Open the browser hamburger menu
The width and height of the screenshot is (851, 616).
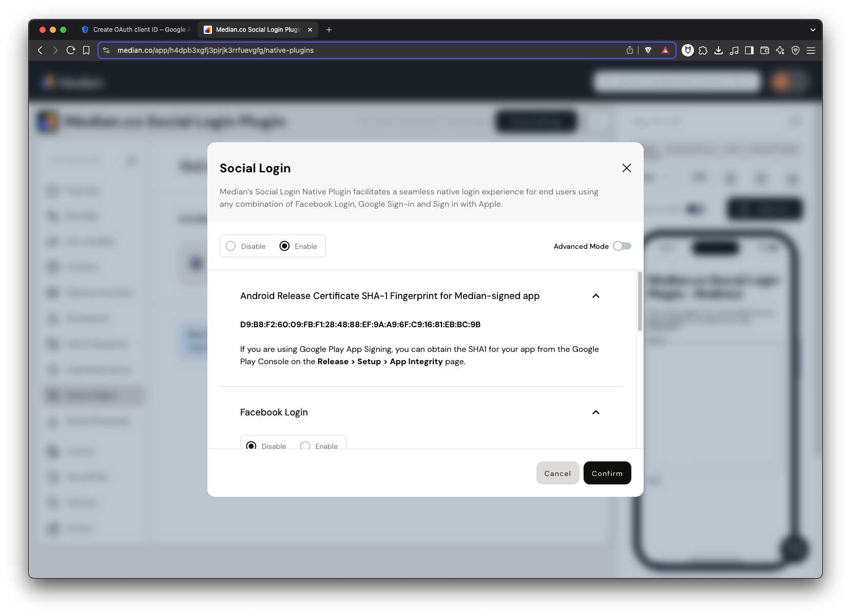[x=811, y=50]
